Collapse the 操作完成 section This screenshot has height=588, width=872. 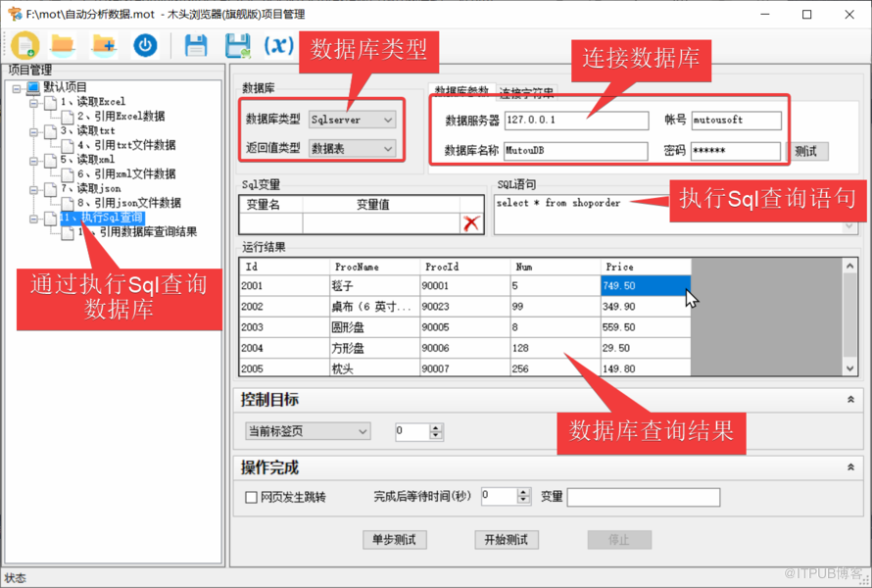pyautogui.click(x=850, y=467)
